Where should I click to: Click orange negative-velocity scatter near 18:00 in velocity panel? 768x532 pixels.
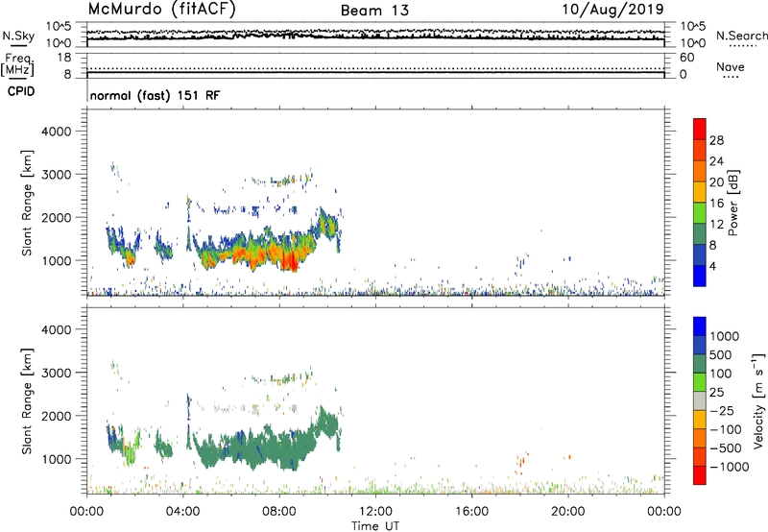coord(520,462)
